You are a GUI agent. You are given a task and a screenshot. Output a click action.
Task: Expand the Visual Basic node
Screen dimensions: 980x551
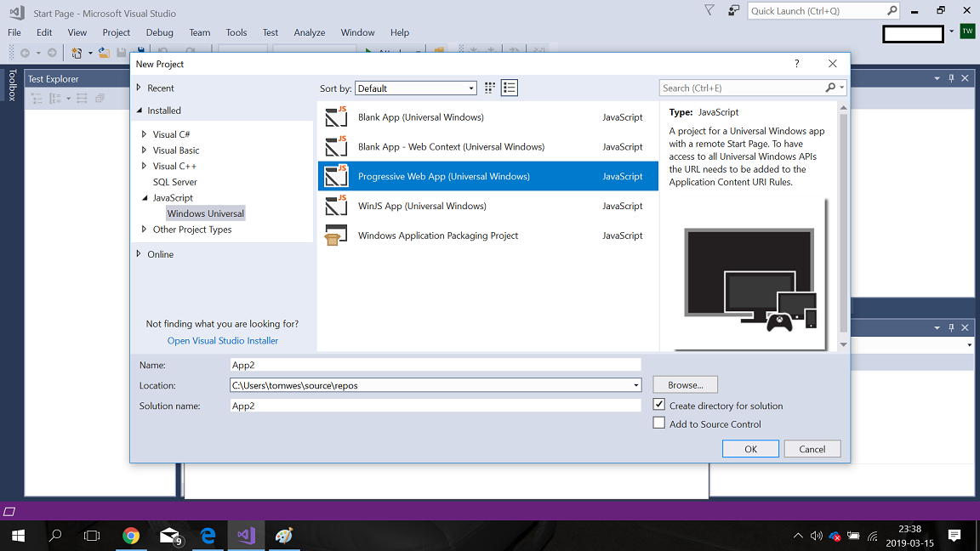[x=145, y=150]
